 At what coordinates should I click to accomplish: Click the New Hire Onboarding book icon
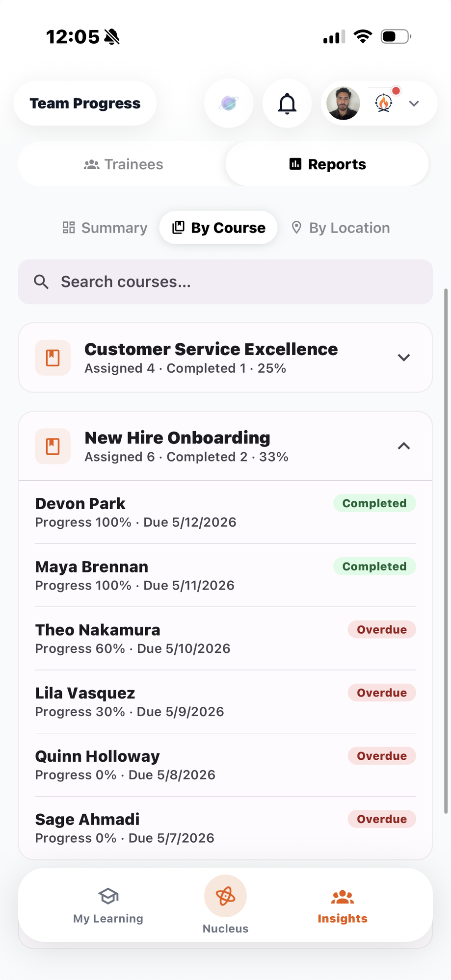[x=53, y=446]
